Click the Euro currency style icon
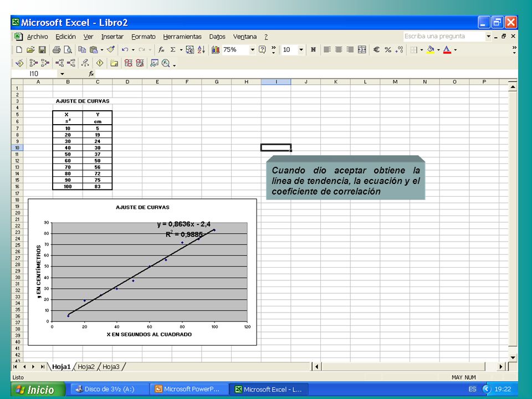Screen dimensions: 532x399 (376, 50)
